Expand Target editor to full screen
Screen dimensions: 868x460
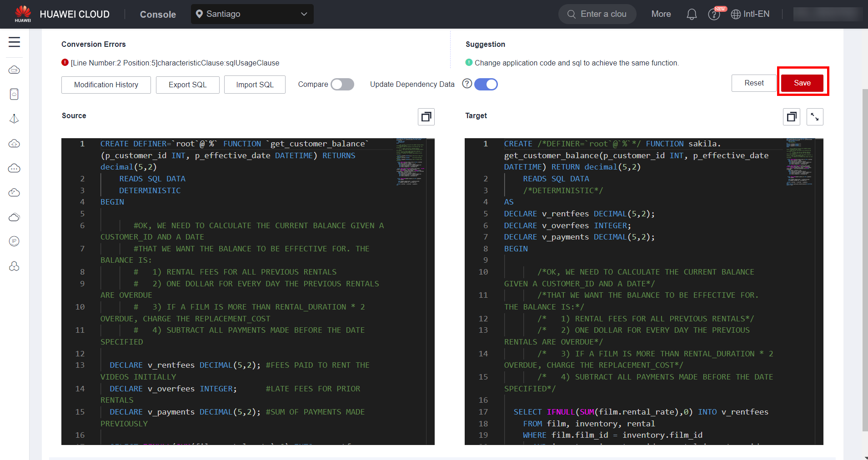click(814, 117)
